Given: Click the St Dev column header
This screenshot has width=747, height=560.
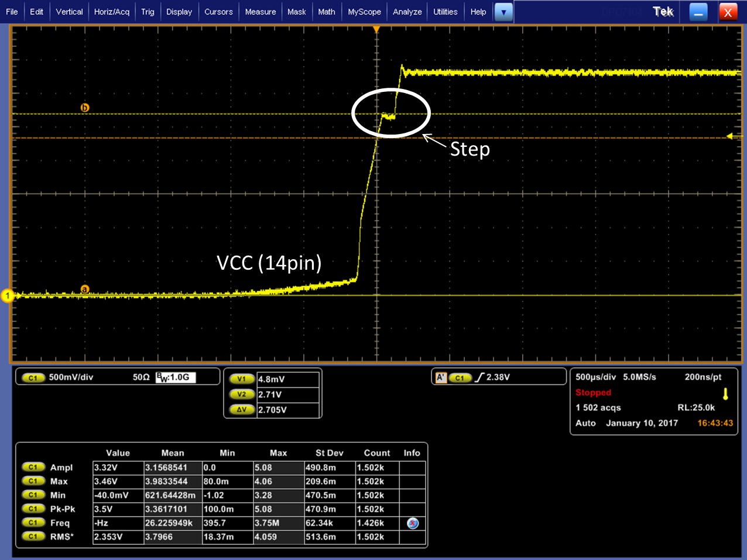Looking at the screenshot, I should click(x=330, y=453).
